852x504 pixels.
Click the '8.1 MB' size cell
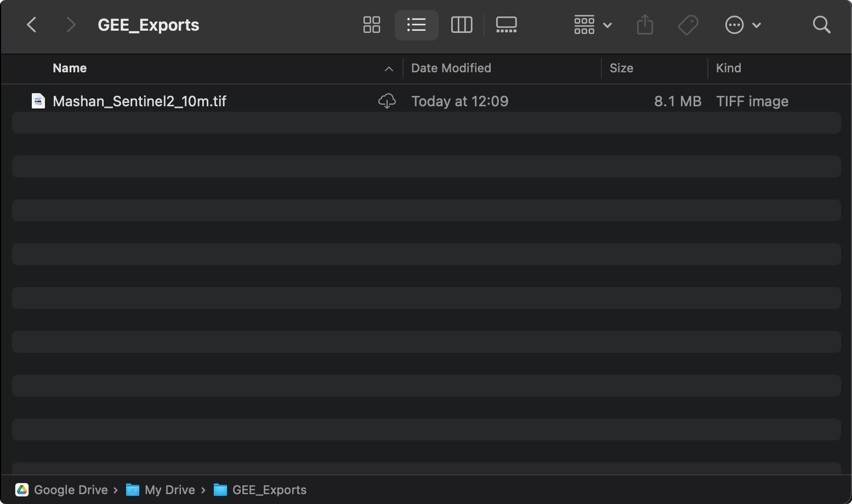tap(678, 101)
